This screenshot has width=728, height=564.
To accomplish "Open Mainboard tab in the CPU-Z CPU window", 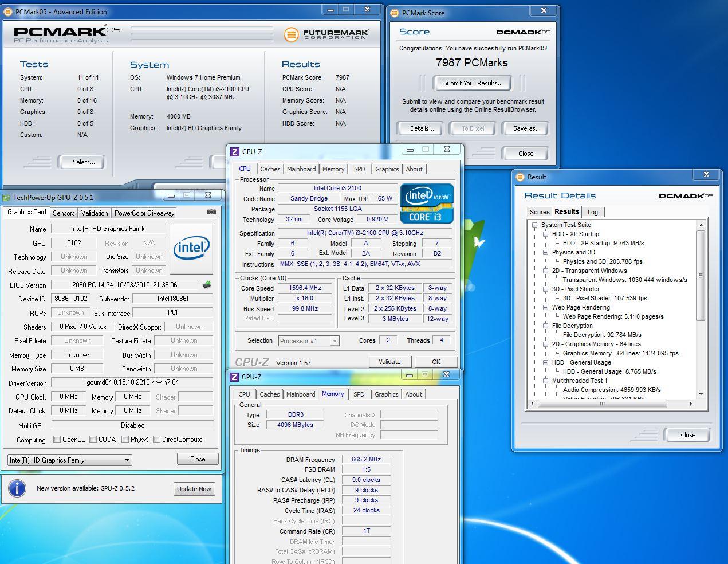I will click(301, 169).
